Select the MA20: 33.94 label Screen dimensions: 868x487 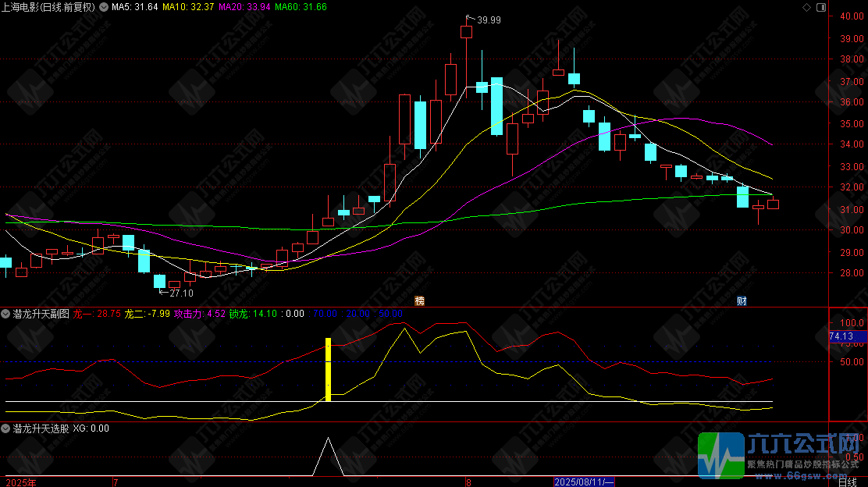[244, 7]
